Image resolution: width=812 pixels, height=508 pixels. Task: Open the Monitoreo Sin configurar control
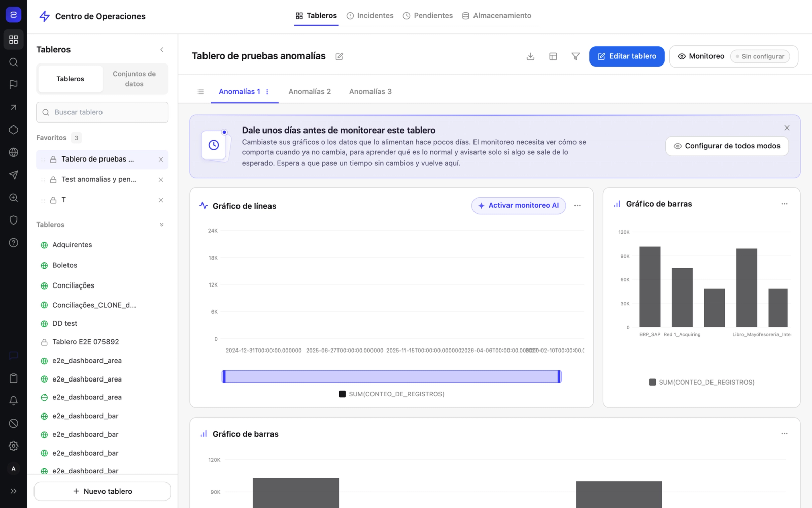point(734,56)
